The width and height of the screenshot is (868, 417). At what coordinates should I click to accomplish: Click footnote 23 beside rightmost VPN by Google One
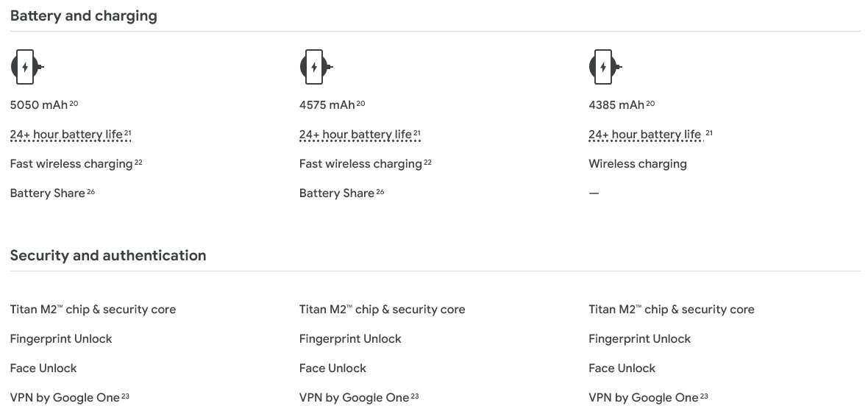coord(704,396)
